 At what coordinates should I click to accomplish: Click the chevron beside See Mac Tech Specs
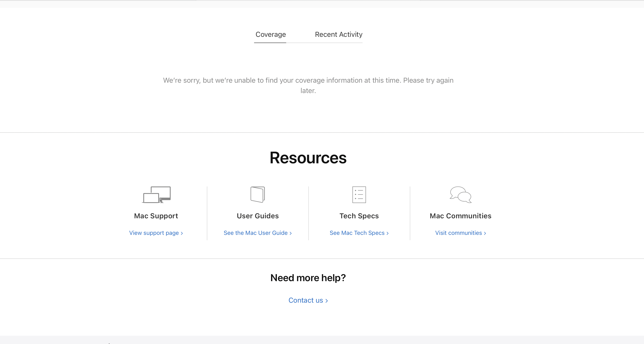click(x=387, y=233)
